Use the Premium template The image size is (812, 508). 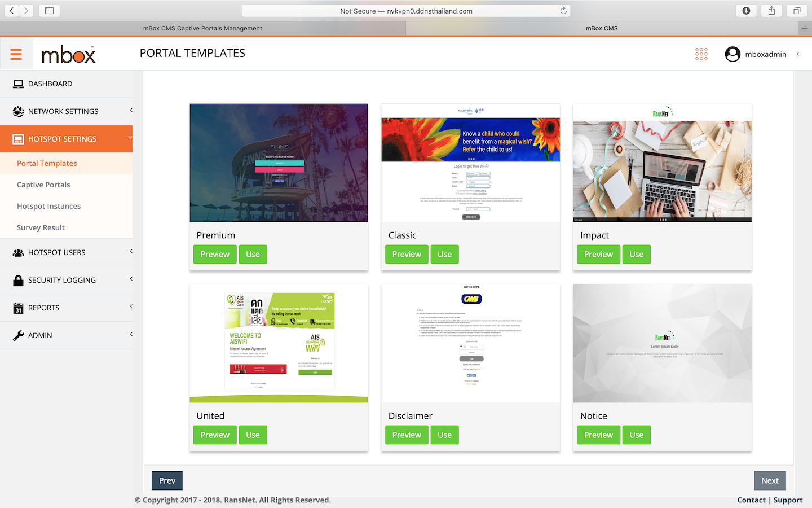[253, 255]
